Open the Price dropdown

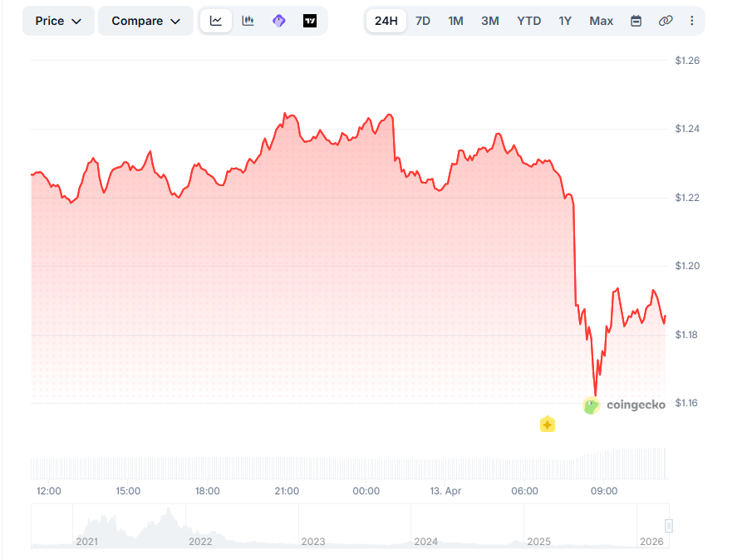tap(58, 21)
